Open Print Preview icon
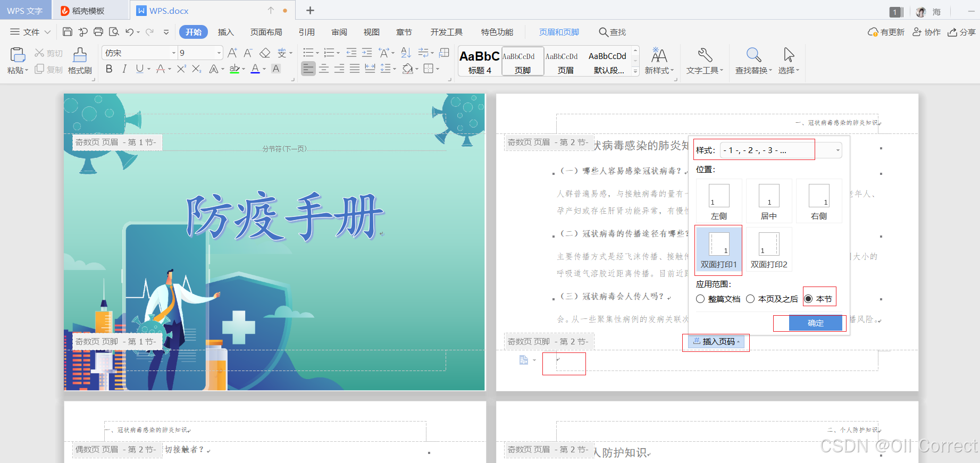The width and height of the screenshot is (980, 463). pyautogui.click(x=114, y=32)
